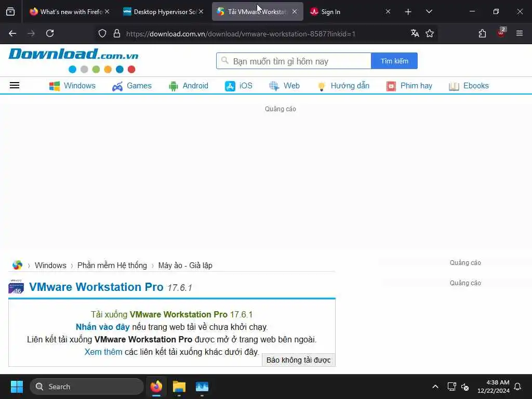Open Web category
This screenshot has height=399, width=532.
(284, 86)
